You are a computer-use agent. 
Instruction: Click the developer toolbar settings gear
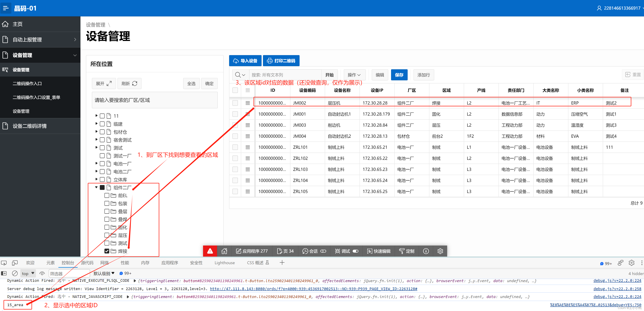[440, 251]
